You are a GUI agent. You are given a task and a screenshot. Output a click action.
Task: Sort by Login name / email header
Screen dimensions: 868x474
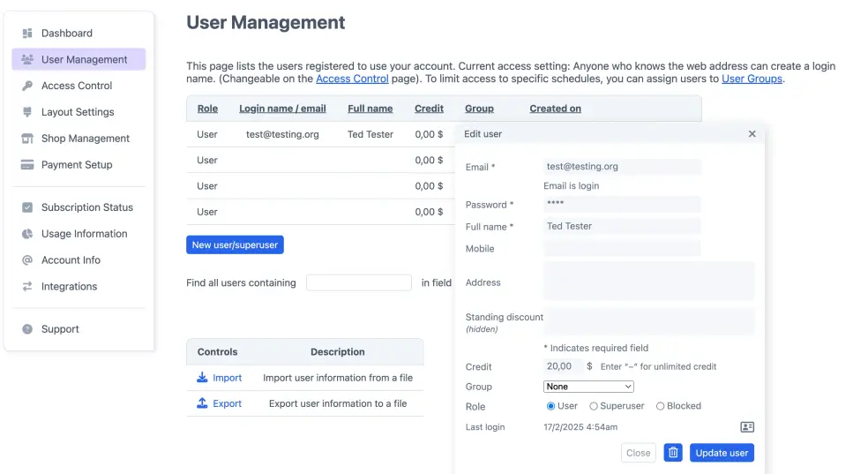(282, 109)
